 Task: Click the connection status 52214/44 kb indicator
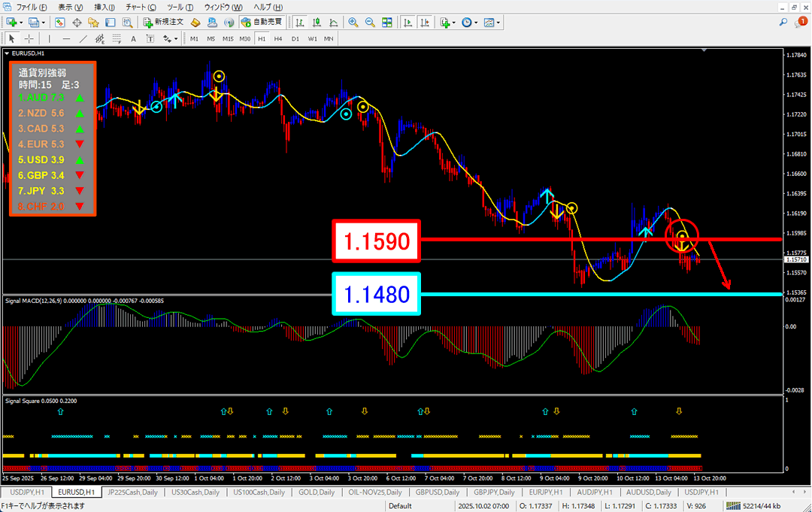tap(759, 506)
